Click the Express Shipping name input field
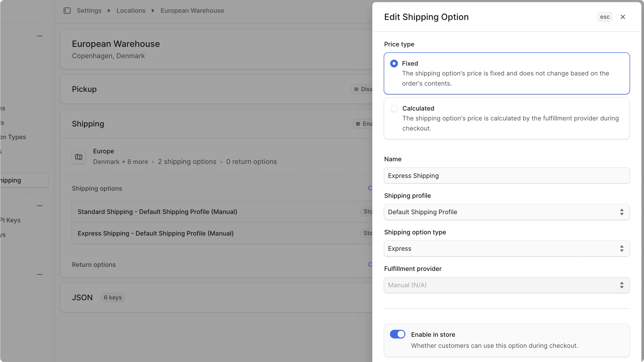 (506, 175)
